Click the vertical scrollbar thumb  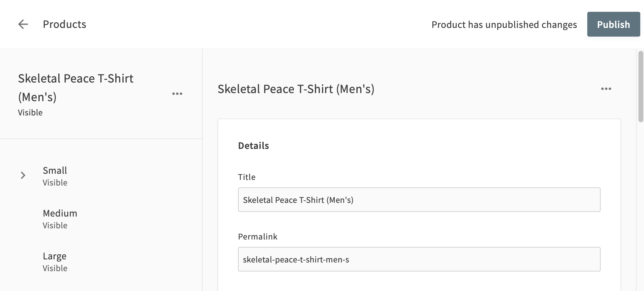click(x=641, y=87)
